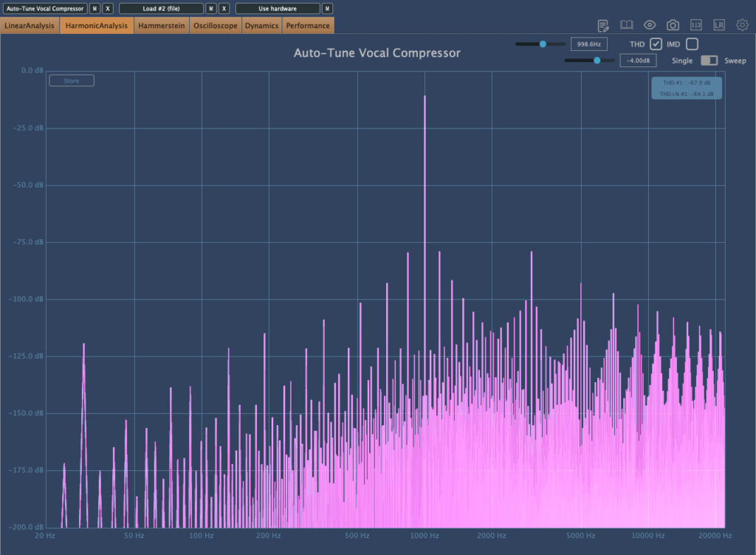Click the graph title Auto-Tune Vocal Compressor
Viewport: 756px width, 555px height.
tap(377, 53)
